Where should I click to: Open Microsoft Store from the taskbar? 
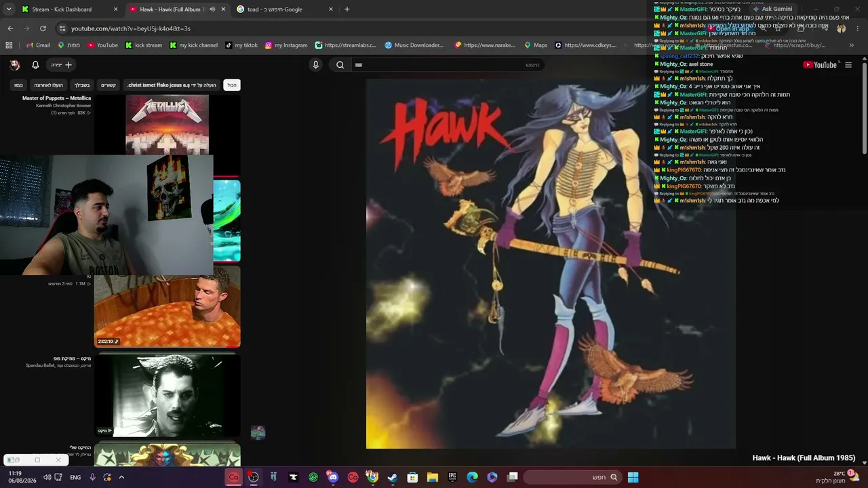[x=412, y=477]
